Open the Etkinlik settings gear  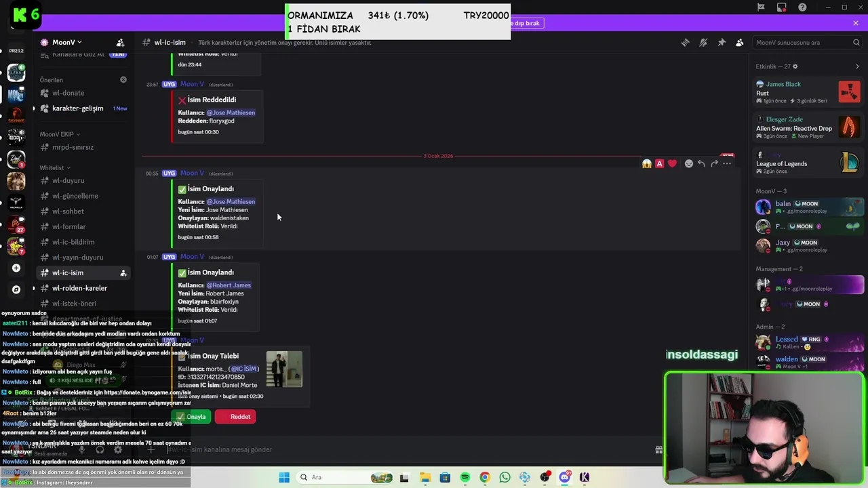(x=795, y=66)
